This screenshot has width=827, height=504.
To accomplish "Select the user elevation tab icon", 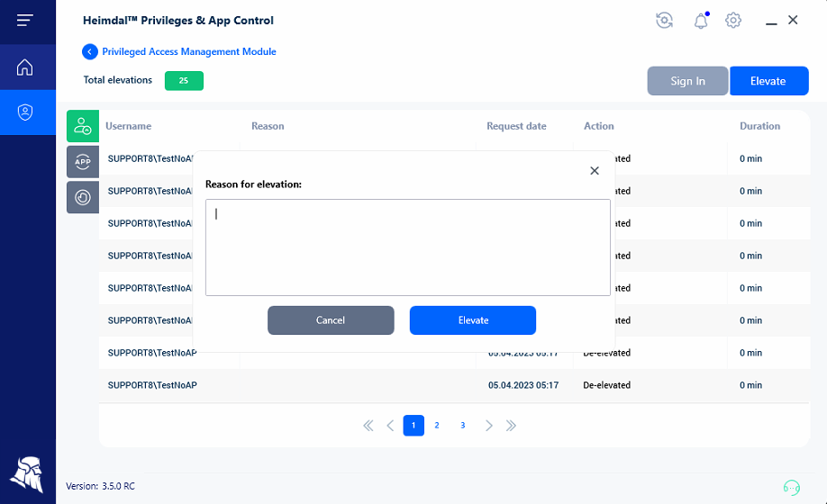I will pos(83,126).
